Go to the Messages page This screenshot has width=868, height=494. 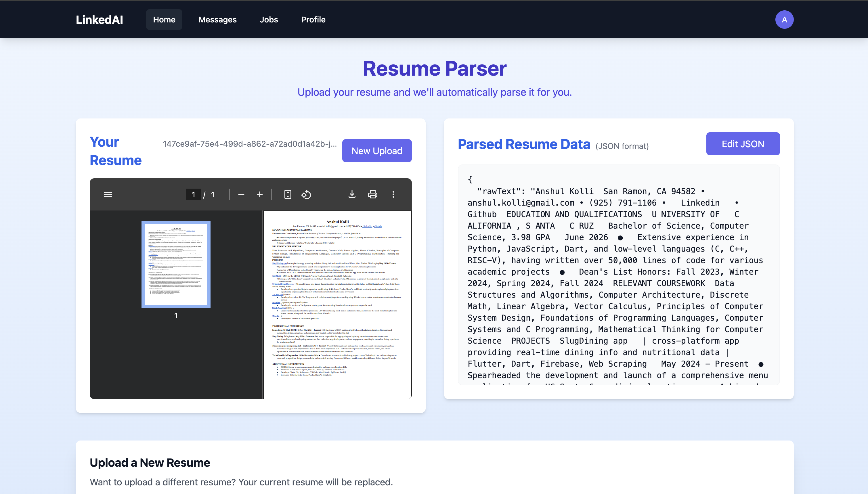[x=217, y=20]
